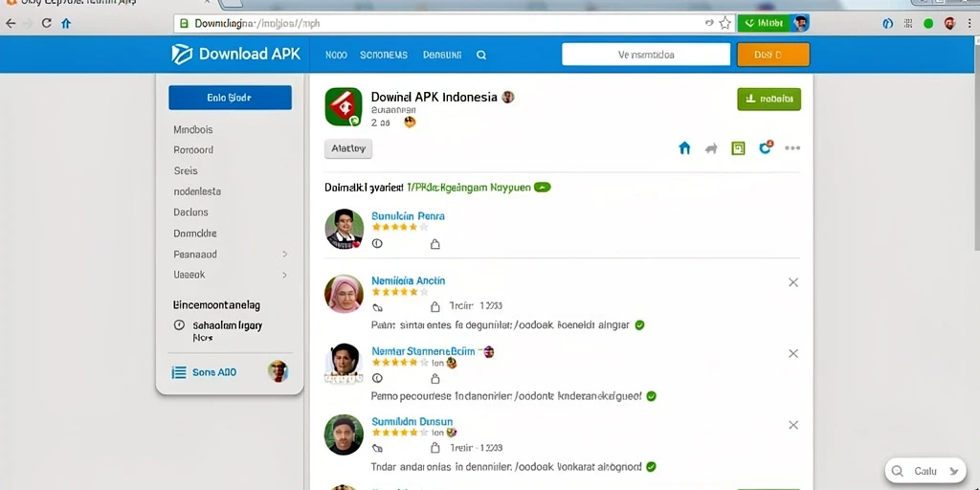Click green checkmark on Nemtar Stannene review
This screenshot has width=980, height=490.
click(651, 395)
